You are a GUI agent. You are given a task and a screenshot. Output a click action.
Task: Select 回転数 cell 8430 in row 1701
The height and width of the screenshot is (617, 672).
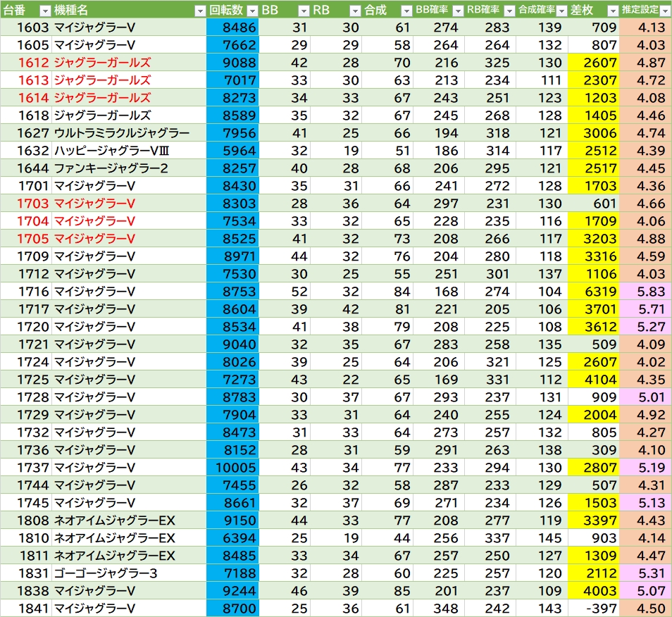(232, 186)
